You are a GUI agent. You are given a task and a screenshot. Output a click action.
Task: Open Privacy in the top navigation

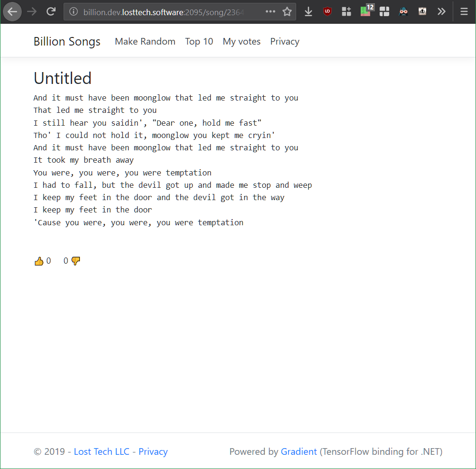pos(285,41)
